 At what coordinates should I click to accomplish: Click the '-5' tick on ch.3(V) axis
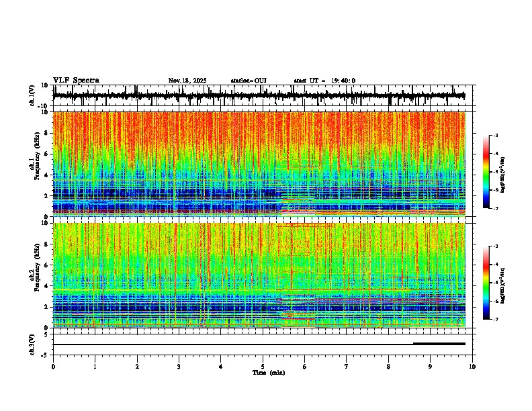45,355
